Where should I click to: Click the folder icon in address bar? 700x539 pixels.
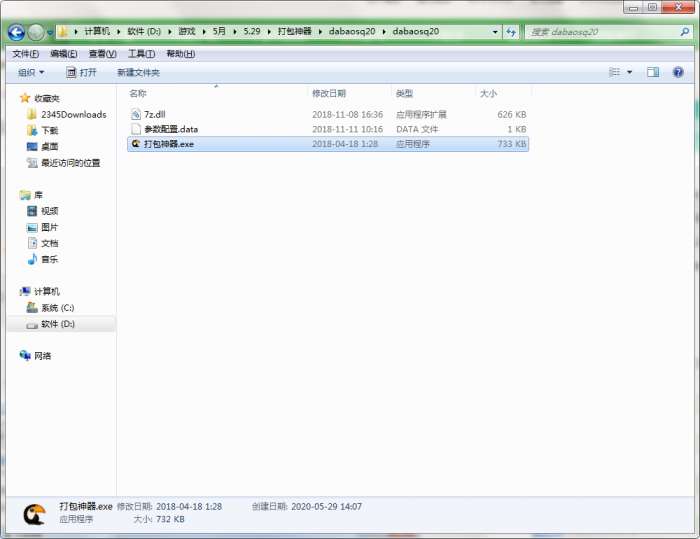click(x=63, y=31)
